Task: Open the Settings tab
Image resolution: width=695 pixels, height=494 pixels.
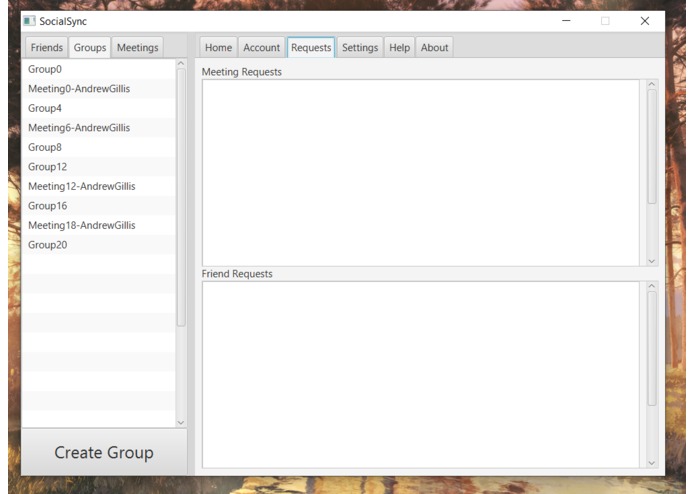Action: point(360,47)
